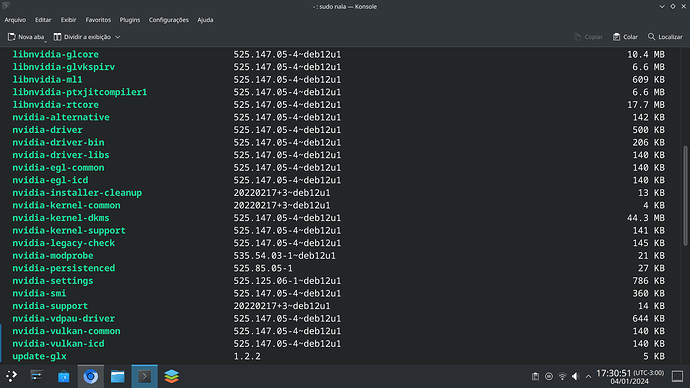Click version 1.2.2 text
Viewport: 690px width, 388px height.
(x=247, y=356)
